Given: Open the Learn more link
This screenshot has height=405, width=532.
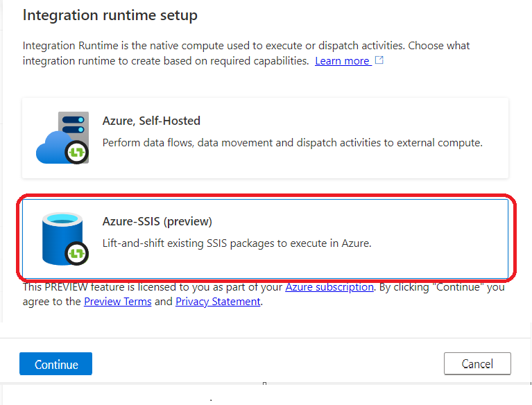Looking at the screenshot, I should 343,61.
